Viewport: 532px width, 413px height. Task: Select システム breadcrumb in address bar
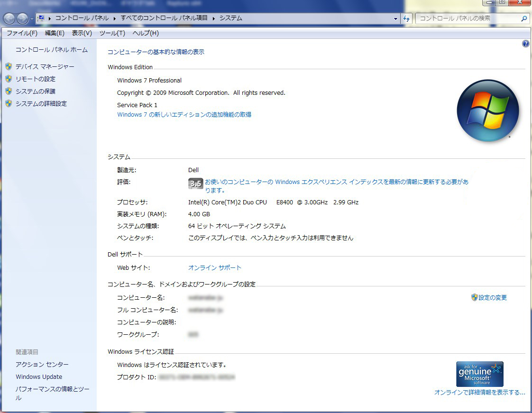[x=231, y=18]
